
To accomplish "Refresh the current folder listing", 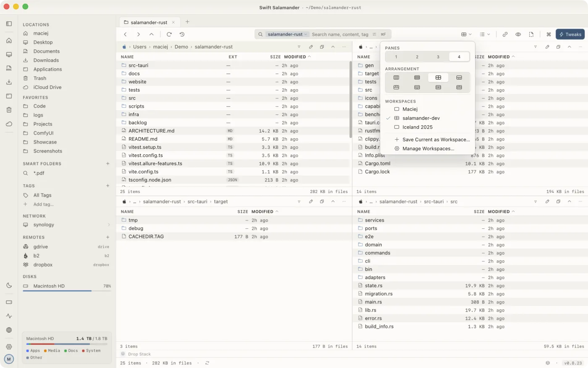I will click(169, 34).
